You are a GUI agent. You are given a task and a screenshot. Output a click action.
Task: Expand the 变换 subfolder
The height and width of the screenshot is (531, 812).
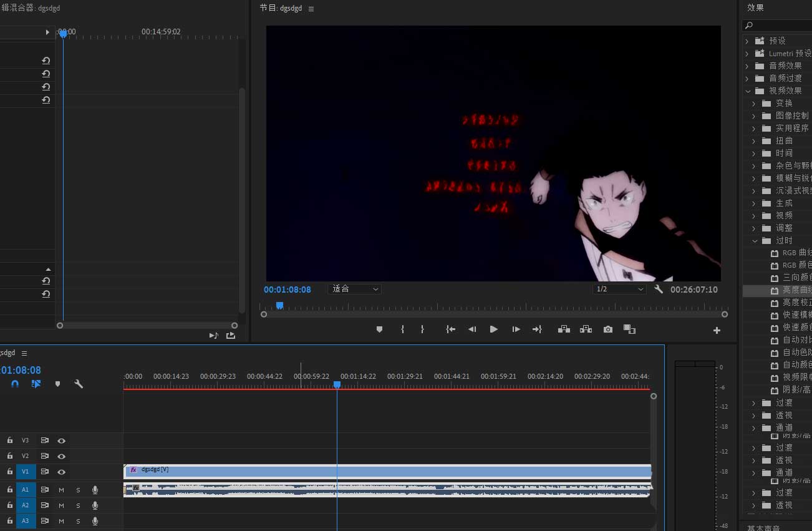coord(754,103)
